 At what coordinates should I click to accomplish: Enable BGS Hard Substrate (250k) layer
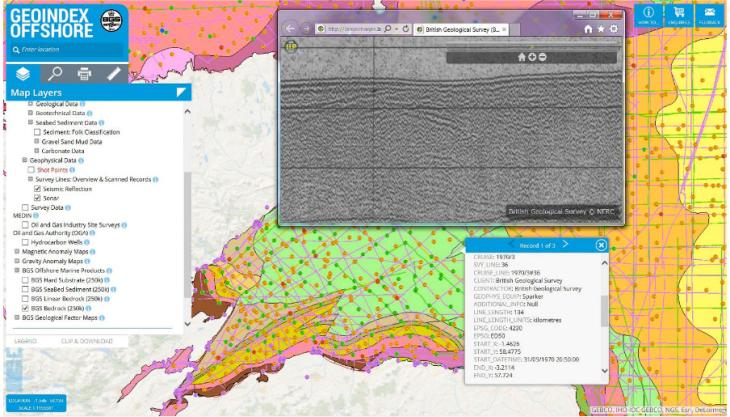[x=25, y=280]
